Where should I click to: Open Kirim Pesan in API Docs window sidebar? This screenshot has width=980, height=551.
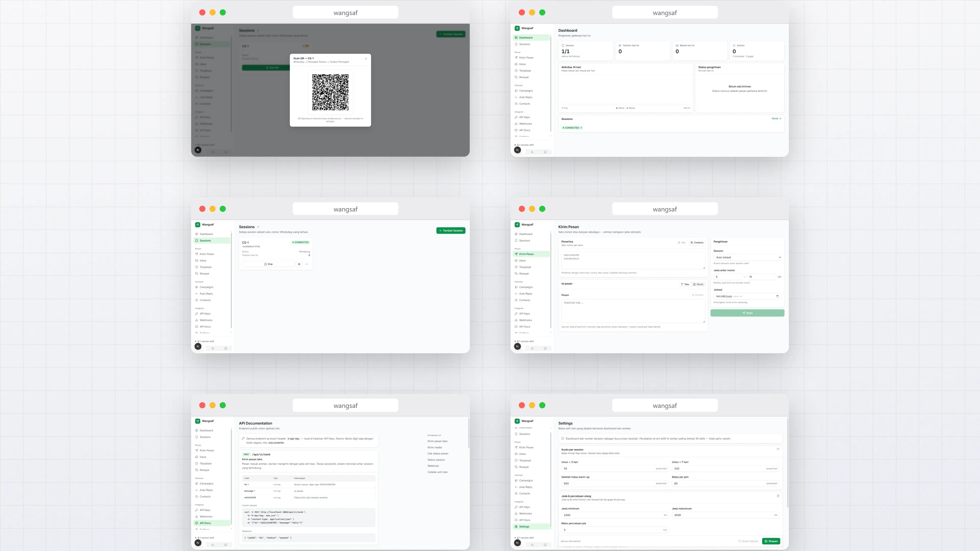click(x=212, y=450)
